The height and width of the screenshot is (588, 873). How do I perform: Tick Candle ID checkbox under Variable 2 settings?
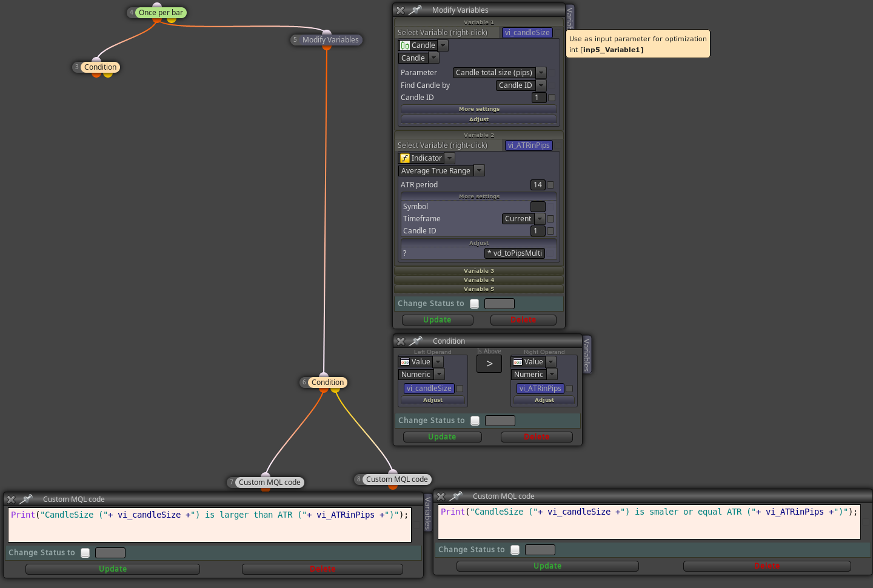click(550, 231)
